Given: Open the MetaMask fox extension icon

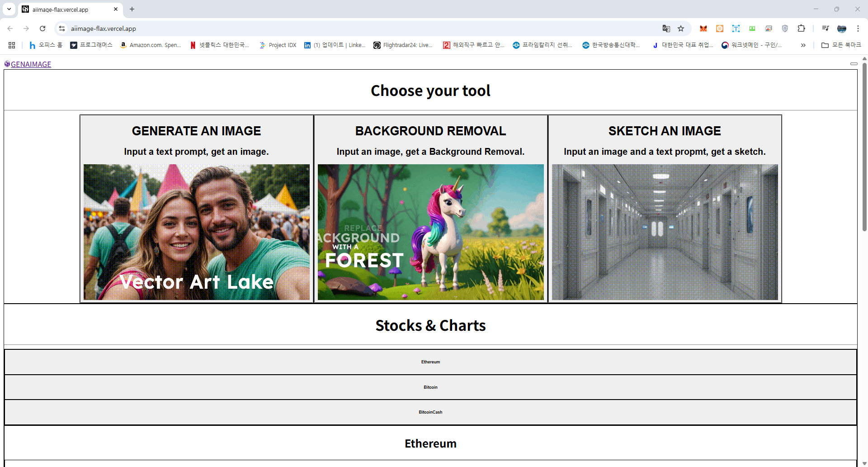Looking at the screenshot, I should pyautogui.click(x=703, y=29).
